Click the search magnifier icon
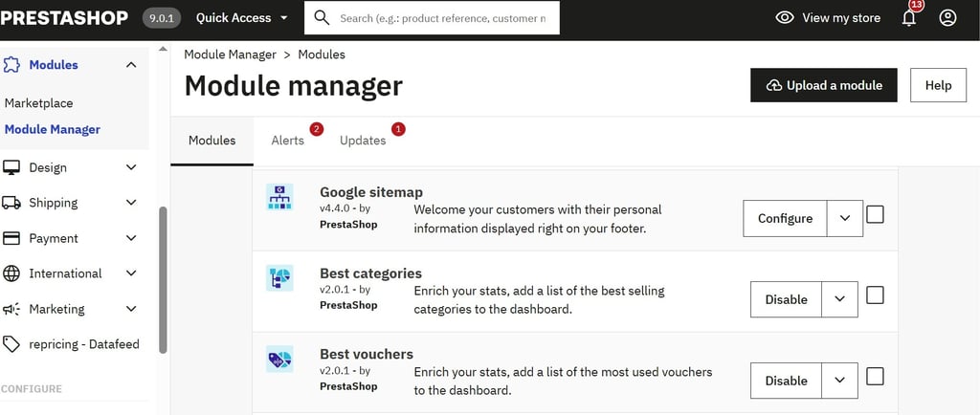This screenshot has height=415, width=980. pyautogui.click(x=322, y=18)
